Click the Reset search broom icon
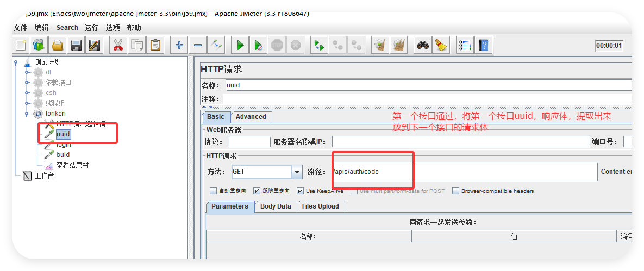Screen dimensions: 644x271 pos(441,45)
